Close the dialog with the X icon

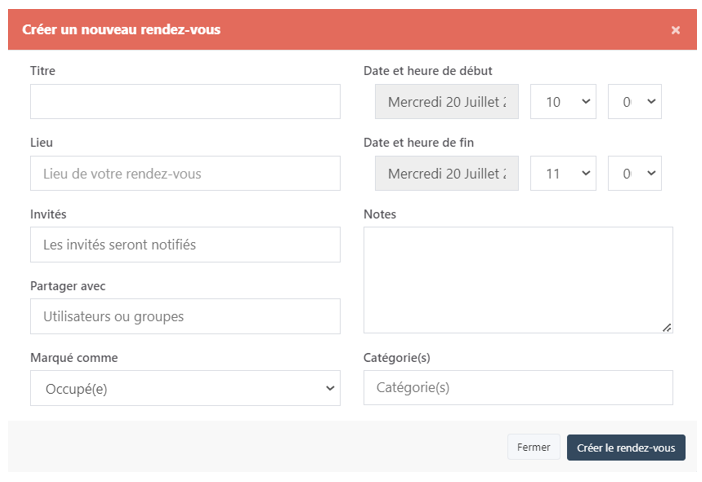click(x=675, y=30)
